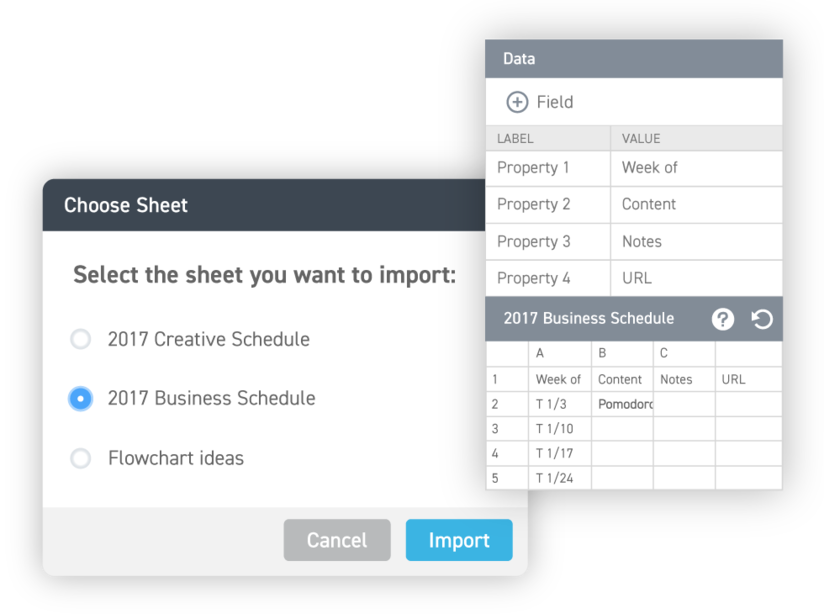Screen dimensions: 824x614
Task: Click the plus icon to add Field
Action: pyautogui.click(x=517, y=102)
